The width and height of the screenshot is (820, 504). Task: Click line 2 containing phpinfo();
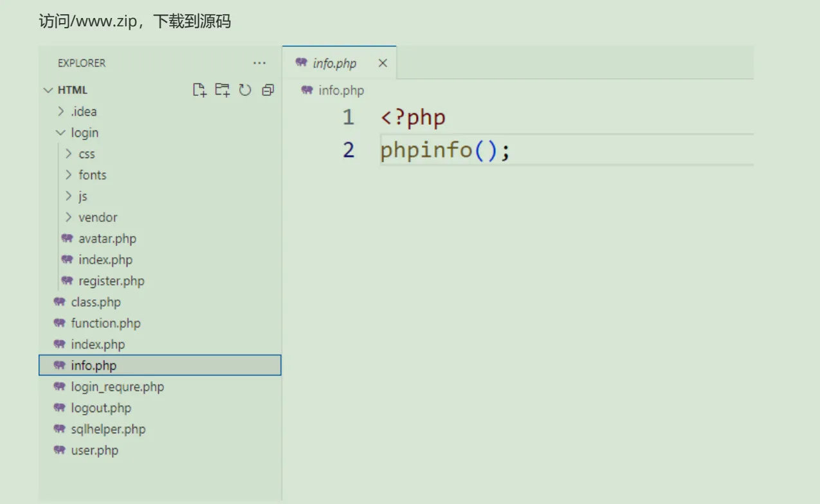tap(566, 150)
